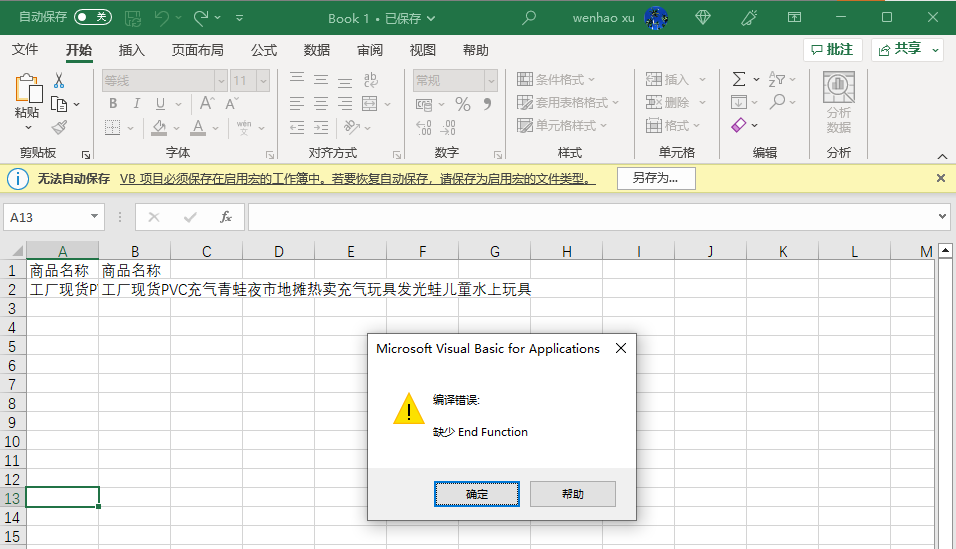The height and width of the screenshot is (549, 956).
Task: Open the number format dropdown
Action: [491, 81]
